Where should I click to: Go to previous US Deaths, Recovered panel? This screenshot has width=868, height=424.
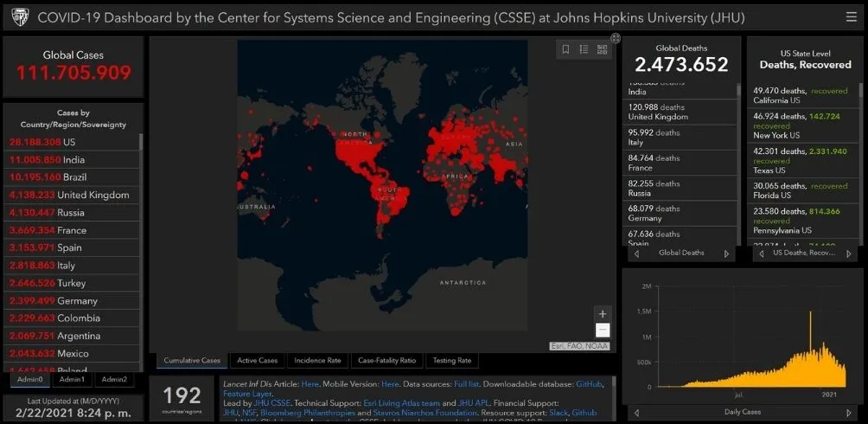pos(761,254)
